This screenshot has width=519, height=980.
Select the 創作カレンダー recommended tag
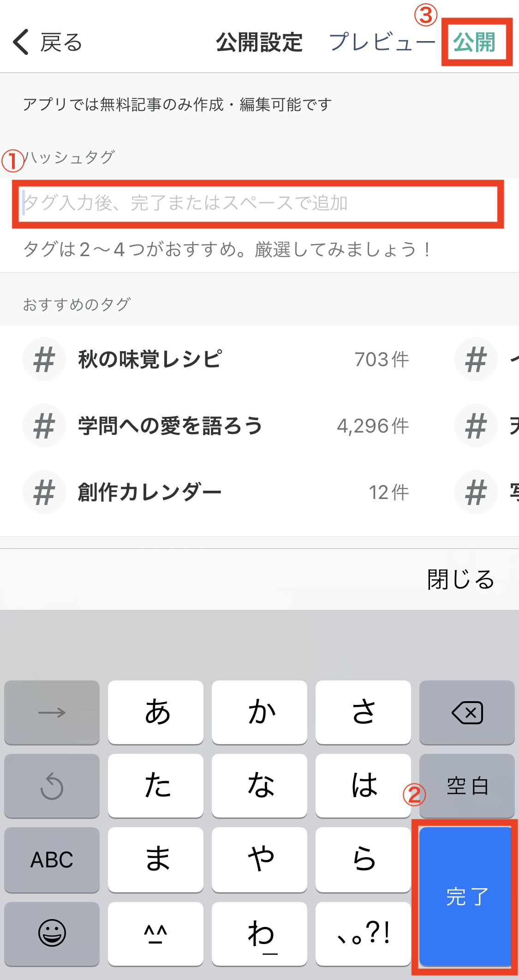216,492
